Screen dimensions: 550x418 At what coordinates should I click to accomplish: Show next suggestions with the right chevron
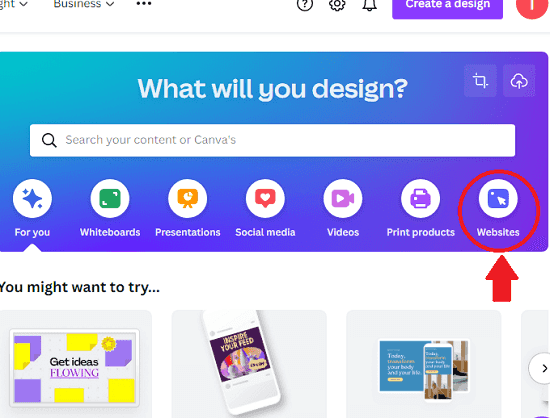pyautogui.click(x=543, y=369)
